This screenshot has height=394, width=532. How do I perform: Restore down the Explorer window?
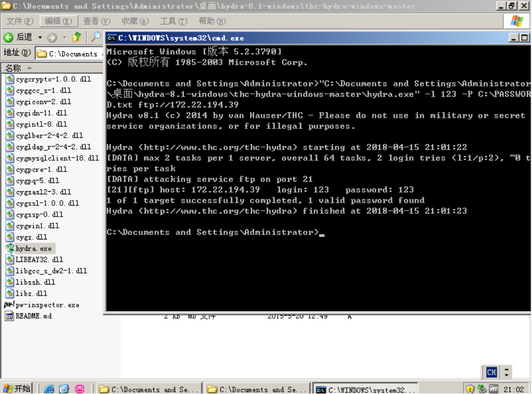512,6
